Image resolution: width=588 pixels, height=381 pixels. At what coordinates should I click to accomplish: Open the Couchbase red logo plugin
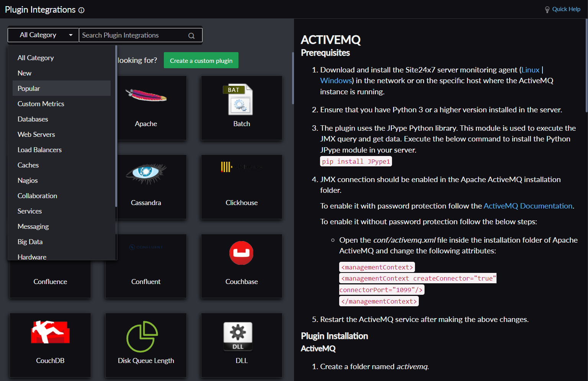point(241,253)
